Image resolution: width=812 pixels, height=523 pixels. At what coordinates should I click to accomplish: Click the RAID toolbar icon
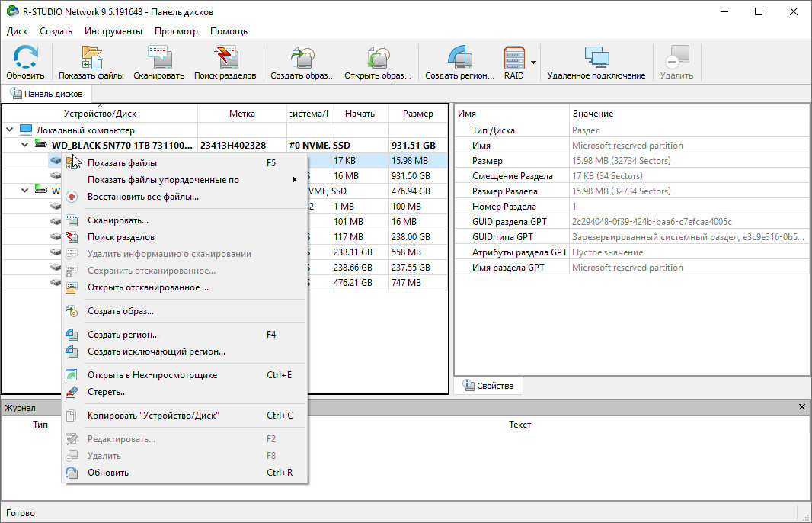click(514, 62)
